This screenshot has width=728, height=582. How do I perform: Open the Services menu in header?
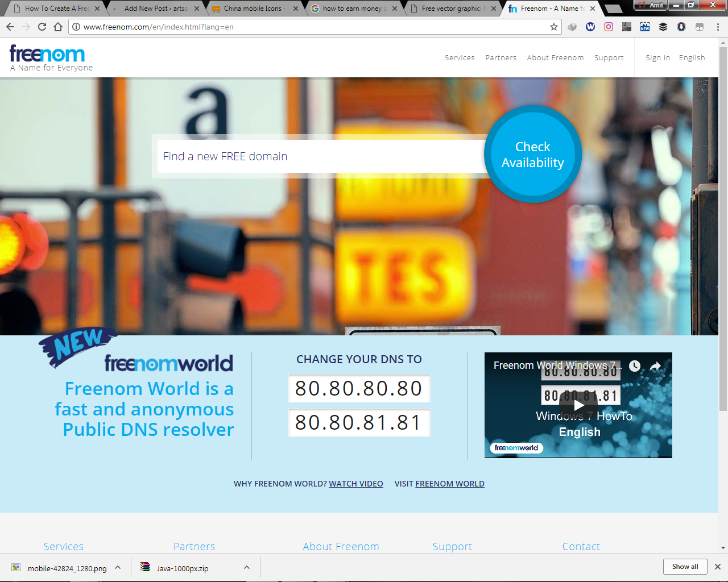point(460,57)
